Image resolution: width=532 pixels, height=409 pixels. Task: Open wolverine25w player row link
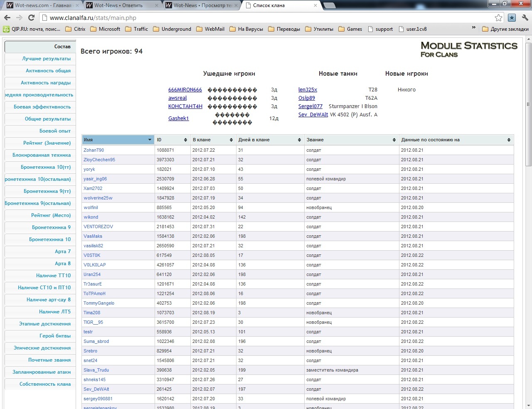point(98,198)
